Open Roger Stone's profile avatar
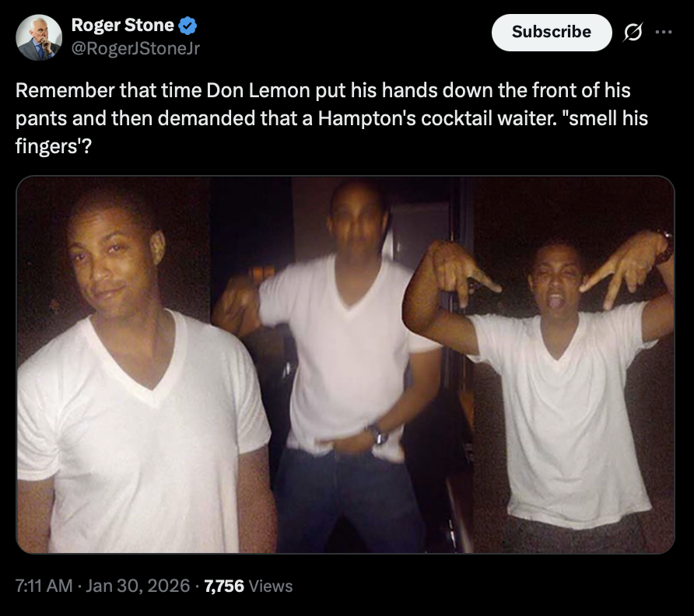 tap(39, 37)
